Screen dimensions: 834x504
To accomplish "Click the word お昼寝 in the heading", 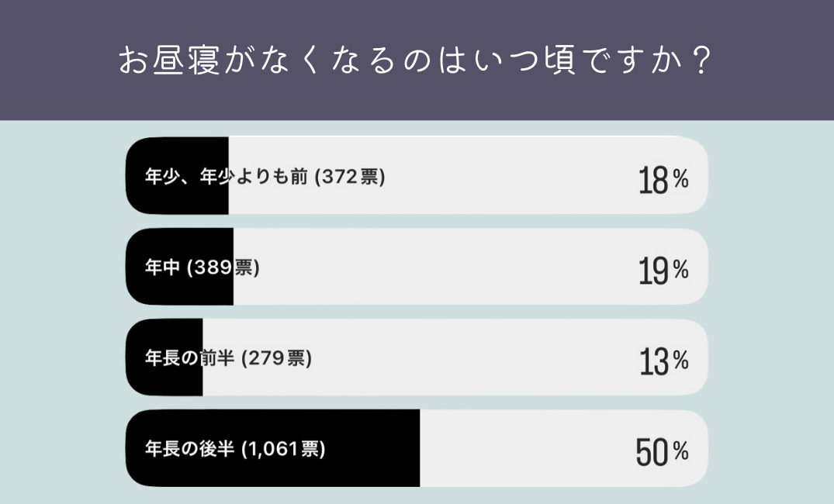I will point(171,60).
